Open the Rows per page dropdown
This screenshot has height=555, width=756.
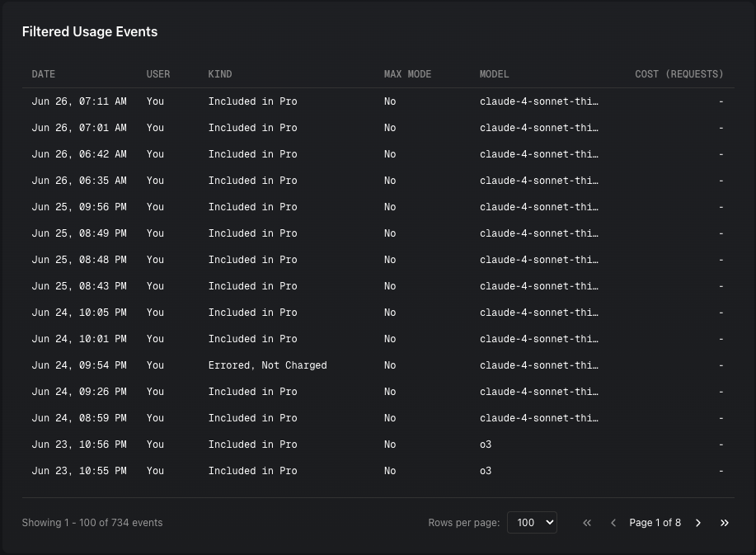532,523
